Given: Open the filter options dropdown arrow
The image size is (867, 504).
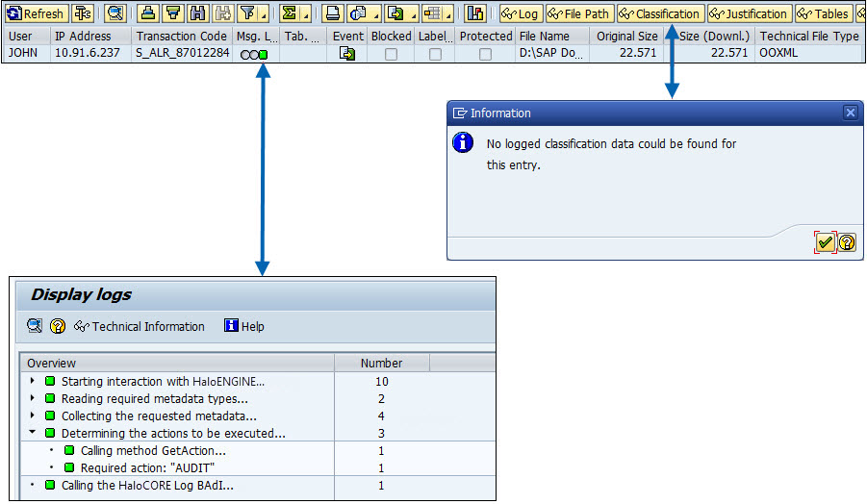Looking at the screenshot, I should (x=264, y=14).
